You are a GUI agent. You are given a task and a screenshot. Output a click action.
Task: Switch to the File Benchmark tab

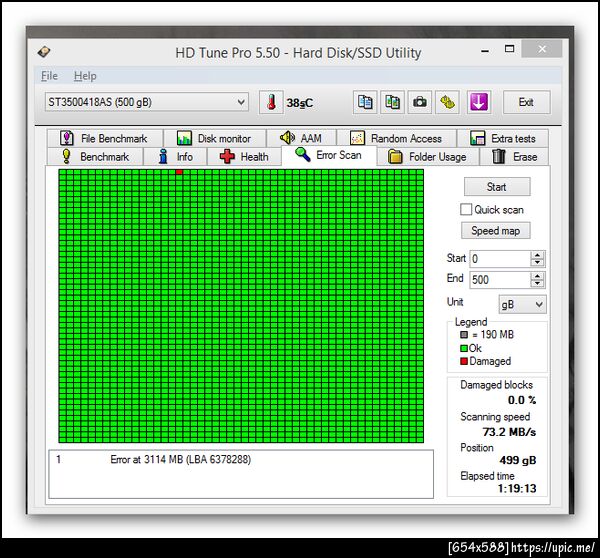tap(105, 138)
